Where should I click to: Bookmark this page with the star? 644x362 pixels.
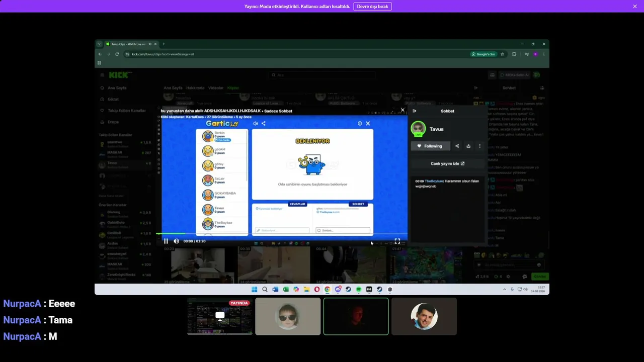tap(502, 54)
